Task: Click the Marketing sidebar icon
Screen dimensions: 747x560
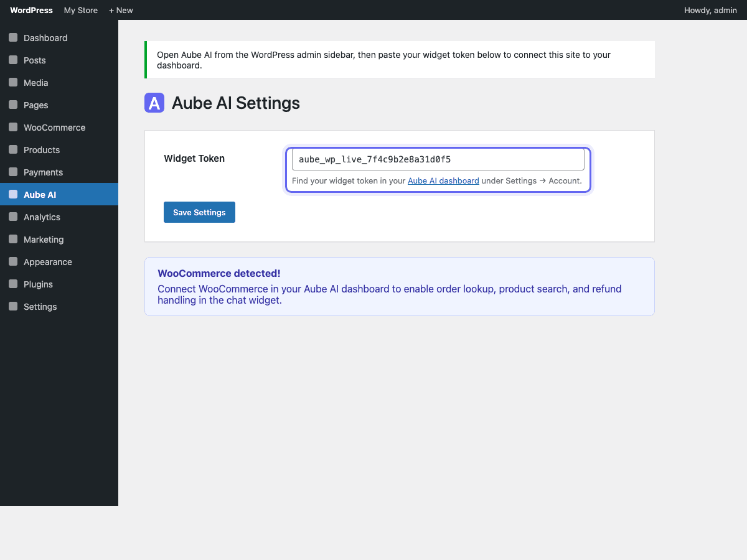Action: (13, 240)
